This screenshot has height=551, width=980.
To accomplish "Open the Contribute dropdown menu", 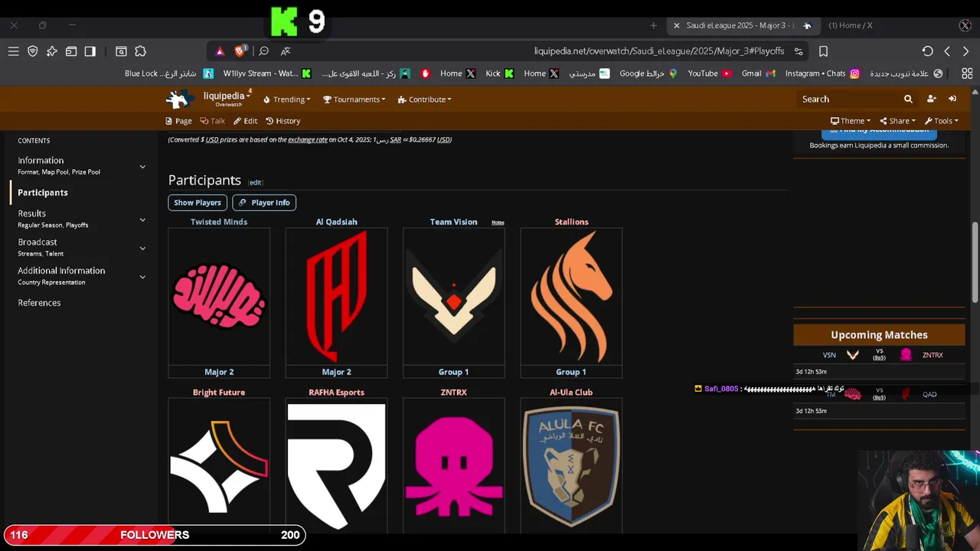I will 425,99.
